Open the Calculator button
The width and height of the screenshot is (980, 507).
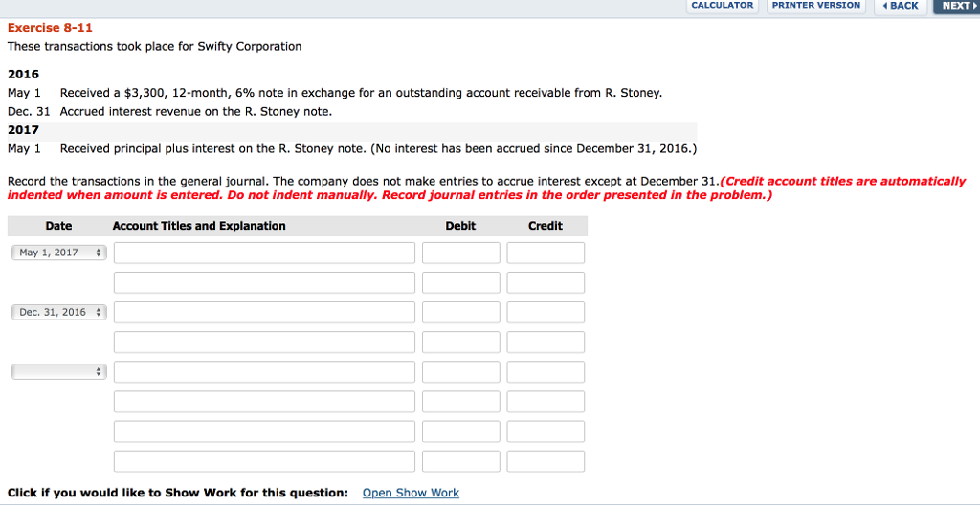point(723,6)
